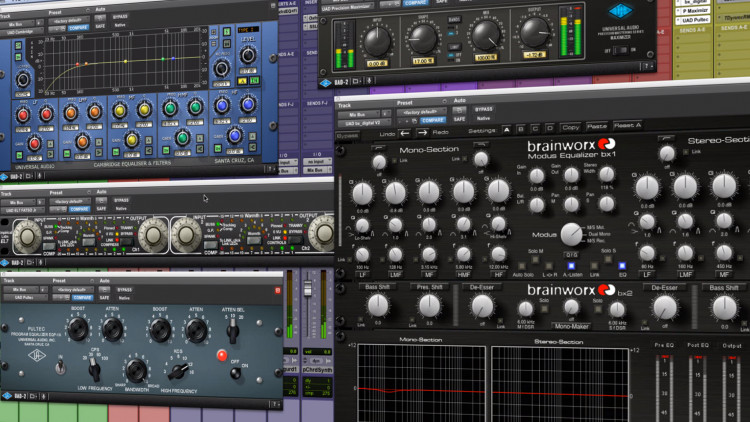
Task: Click the COMPARE button in the Cambridge window header
Action: [x=77, y=28]
